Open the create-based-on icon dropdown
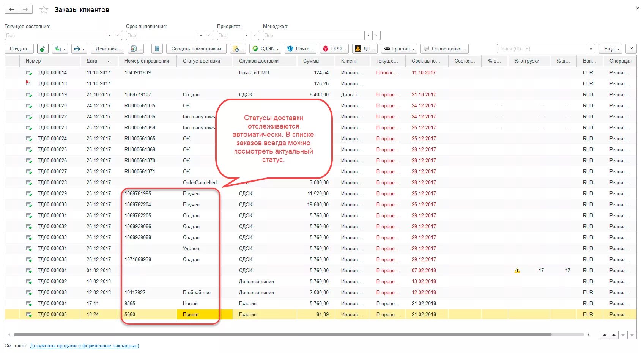This screenshot has height=353, width=644. (60, 49)
